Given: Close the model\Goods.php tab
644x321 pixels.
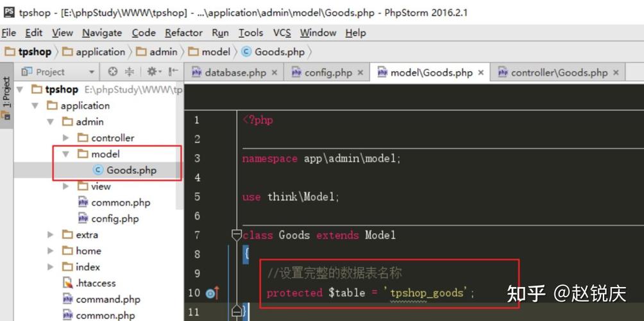Looking at the screenshot, I should click(480, 73).
